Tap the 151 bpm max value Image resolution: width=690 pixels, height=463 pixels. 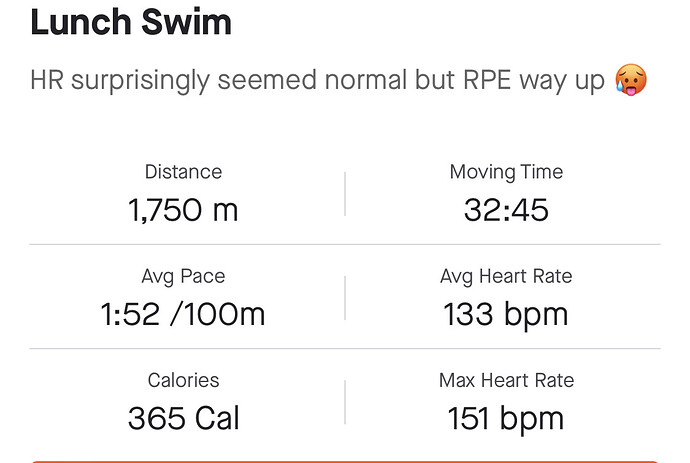506,419
